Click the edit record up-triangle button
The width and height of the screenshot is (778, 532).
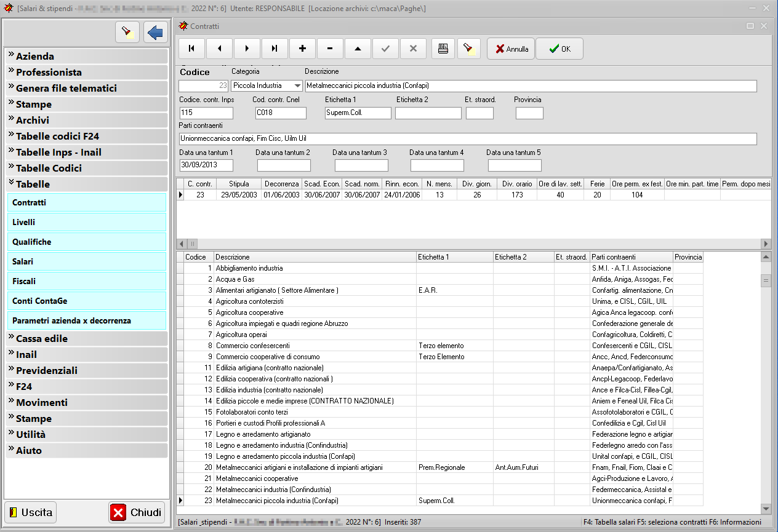click(358, 49)
